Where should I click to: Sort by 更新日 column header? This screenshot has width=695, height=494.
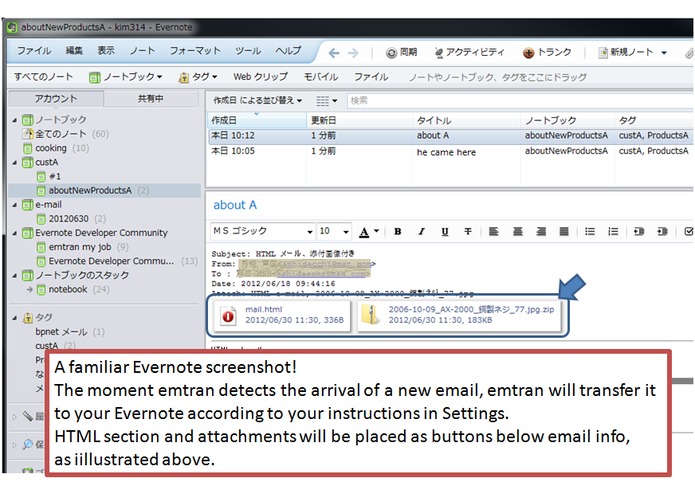(359, 121)
